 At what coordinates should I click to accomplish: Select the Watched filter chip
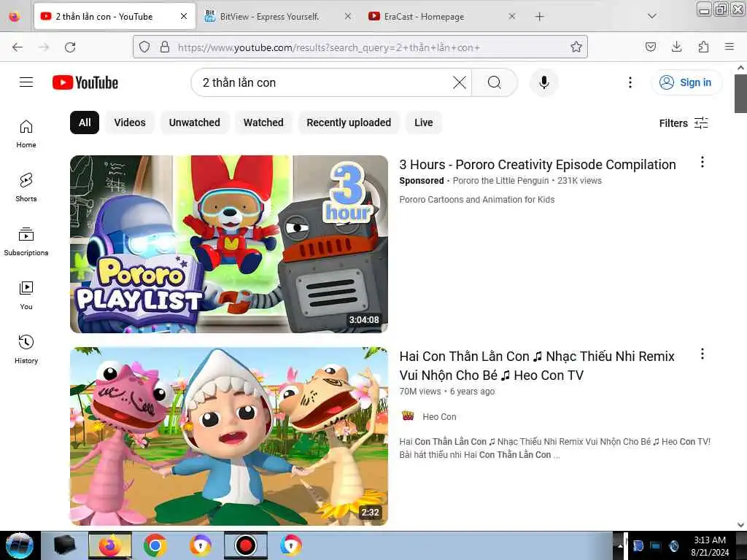263,122
